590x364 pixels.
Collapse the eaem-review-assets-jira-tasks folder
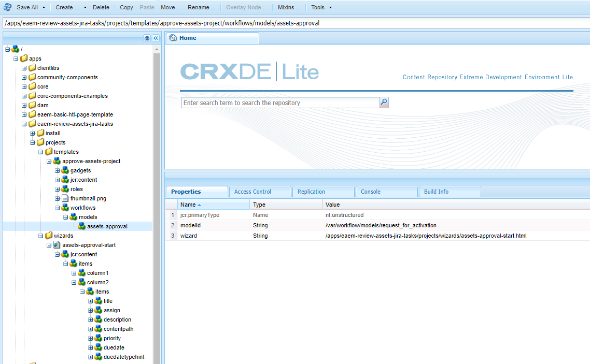click(24, 124)
